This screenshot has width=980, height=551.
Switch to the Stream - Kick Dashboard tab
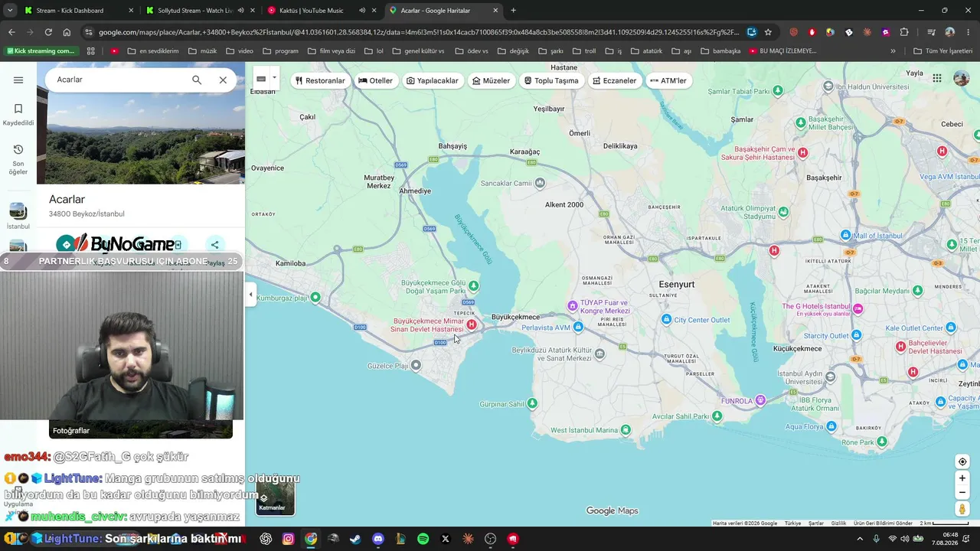79,11
